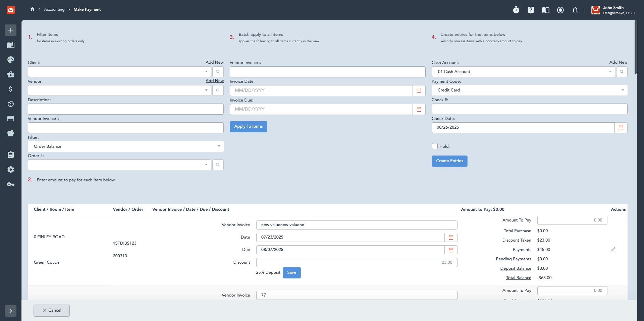Viewport: 644px width, 321px height.
Task: Click the Check # input field
Action: coord(529,109)
